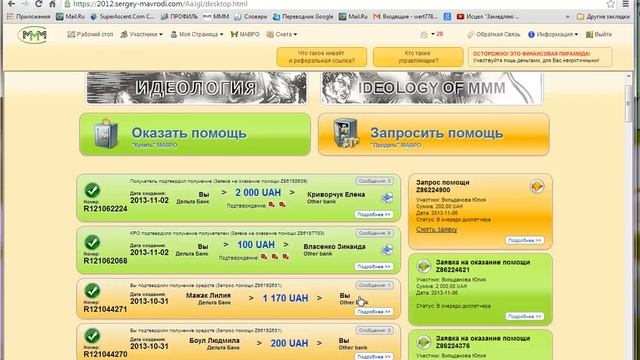The height and width of the screenshot is (360, 640).
Task: Click Подробнее on Запрос помощи Z86224800
Action: [524, 240]
